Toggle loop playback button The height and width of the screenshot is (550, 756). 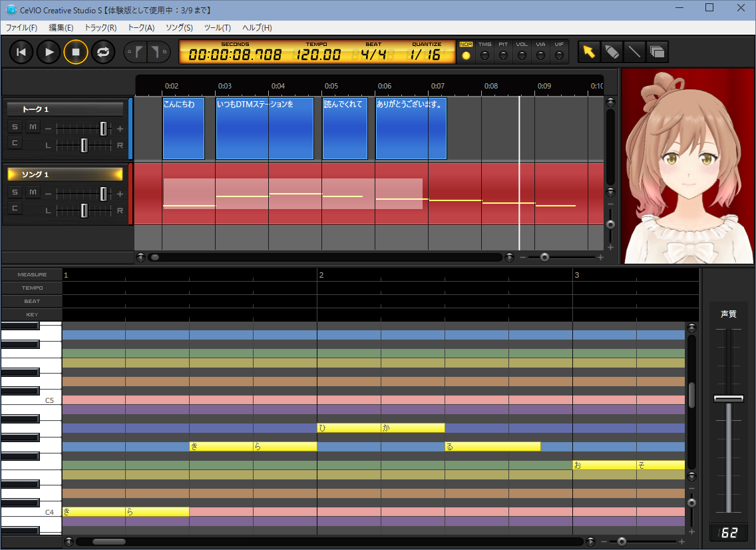coord(103,52)
